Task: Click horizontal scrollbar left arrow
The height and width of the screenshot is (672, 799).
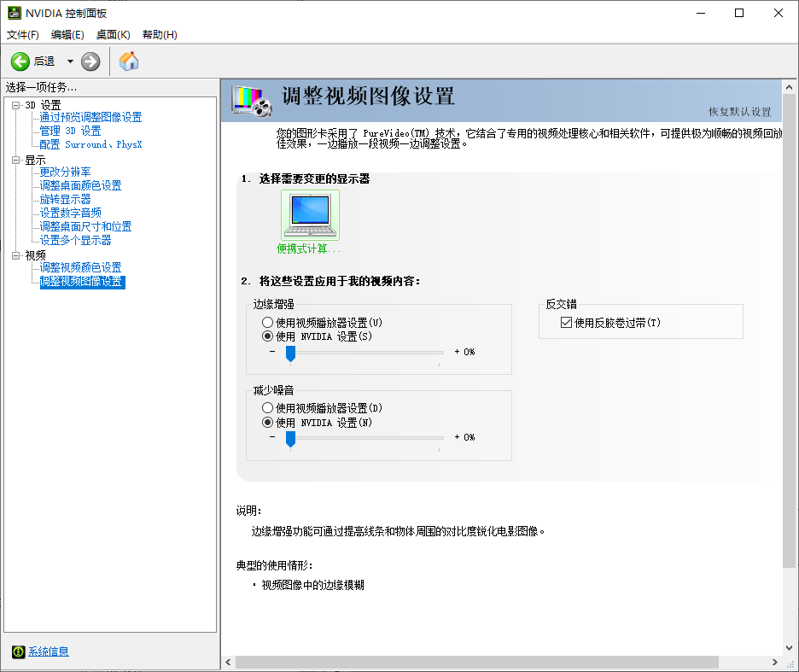Action: pyautogui.click(x=228, y=663)
